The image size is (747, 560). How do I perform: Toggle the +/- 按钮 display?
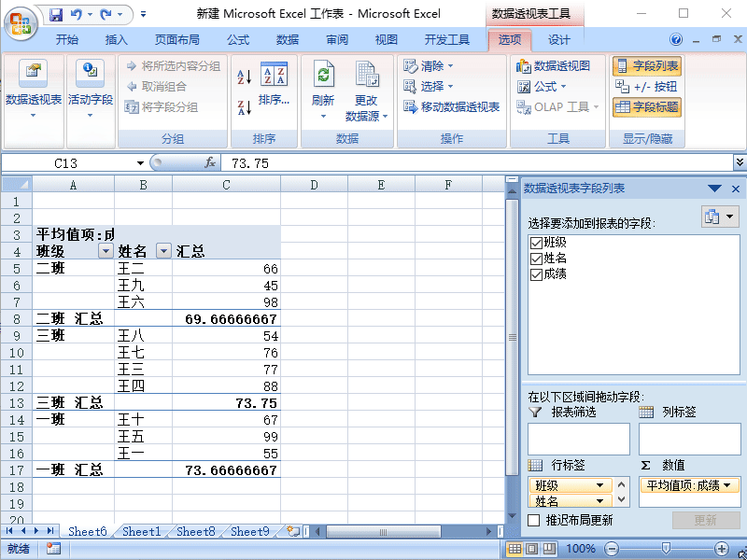tap(646, 86)
